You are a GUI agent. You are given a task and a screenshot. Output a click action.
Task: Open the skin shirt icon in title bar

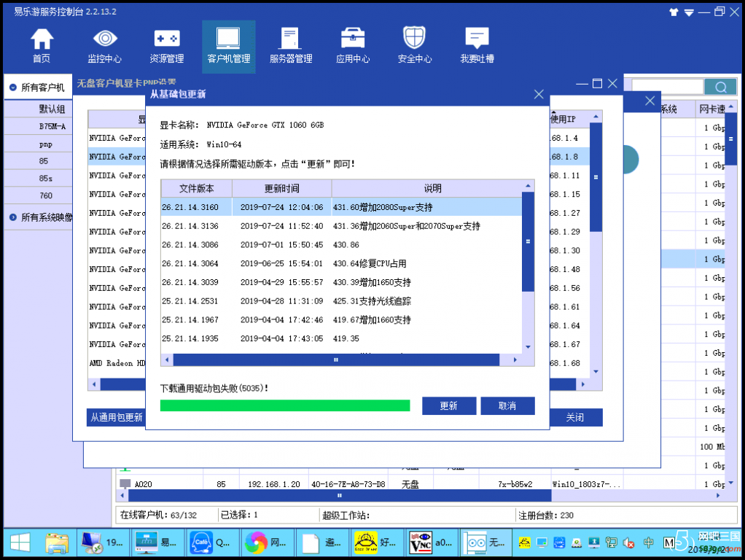pyautogui.click(x=673, y=12)
